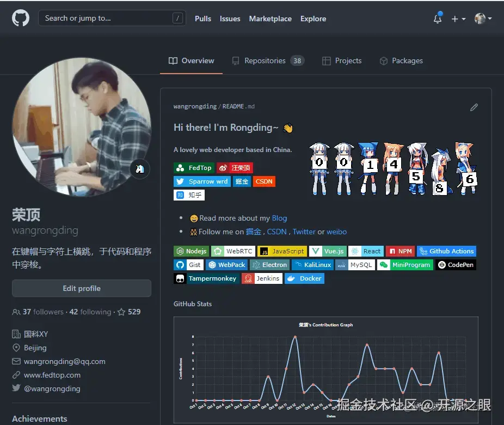504x425 pixels.
Task: Click the blue 掘金 badge
Action: click(x=242, y=181)
